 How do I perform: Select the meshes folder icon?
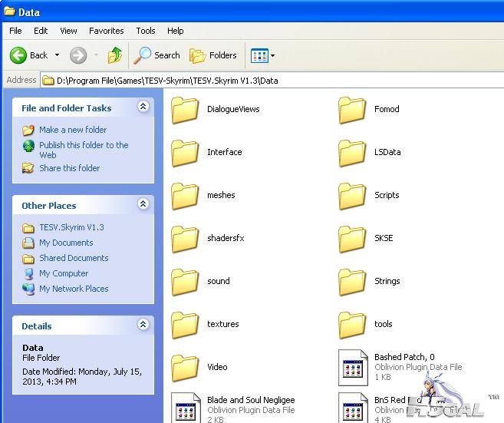pyautogui.click(x=185, y=197)
